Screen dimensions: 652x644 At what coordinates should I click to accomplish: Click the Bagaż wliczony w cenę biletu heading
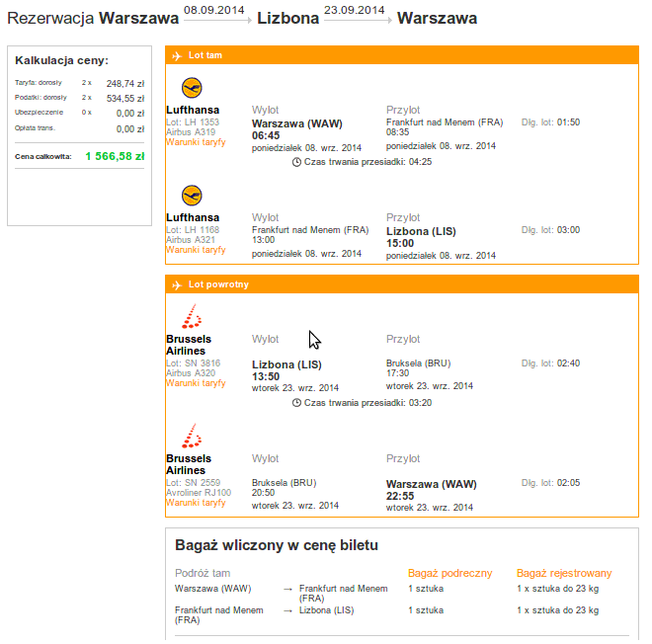pyautogui.click(x=277, y=545)
